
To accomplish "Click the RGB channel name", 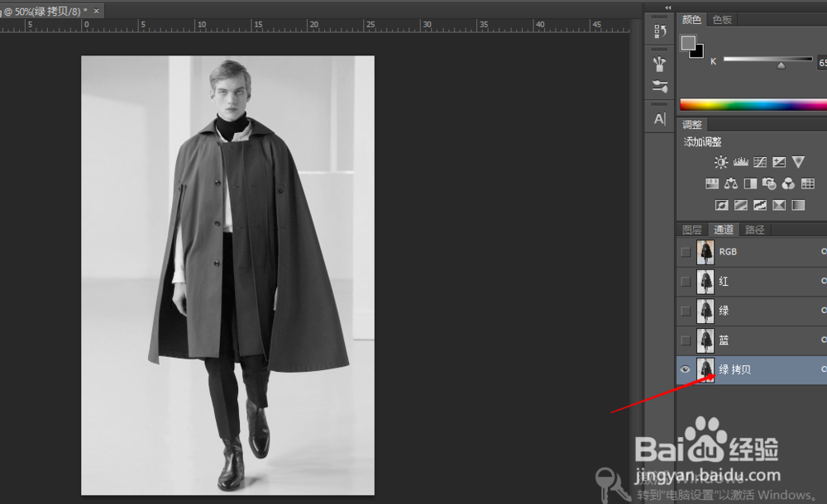I will (728, 252).
